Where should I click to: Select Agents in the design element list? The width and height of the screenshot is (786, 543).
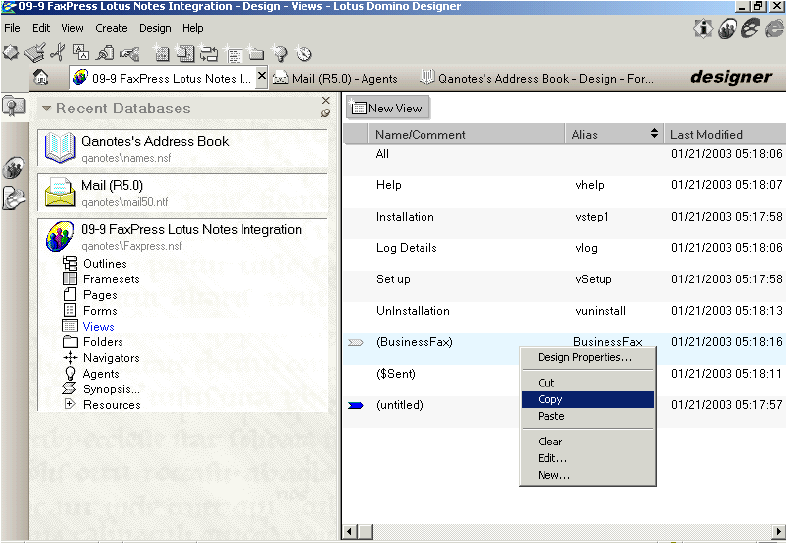pyautogui.click(x=100, y=373)
